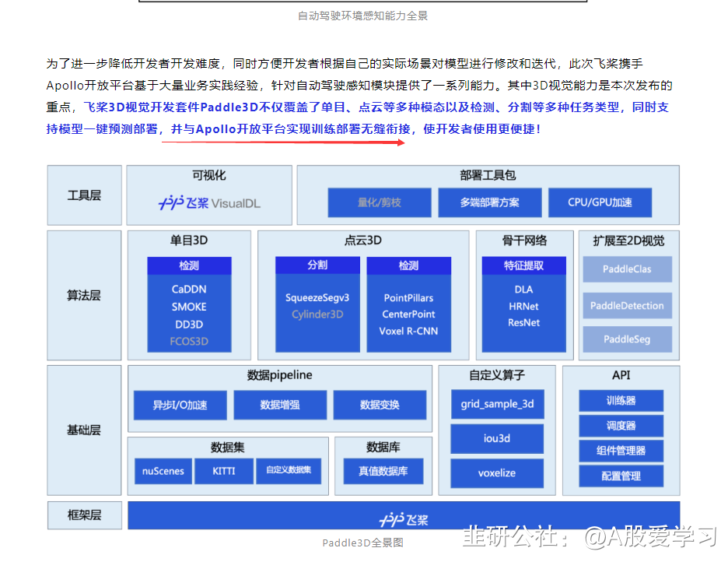
Task: Click the Cylinder3D model name
Action: click(x=317, y=315)
